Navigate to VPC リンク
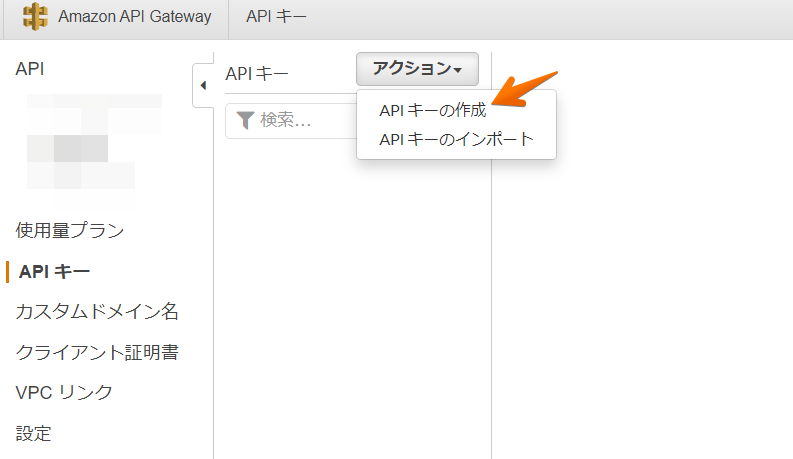 pyautogui.click(x=64, y=392)
